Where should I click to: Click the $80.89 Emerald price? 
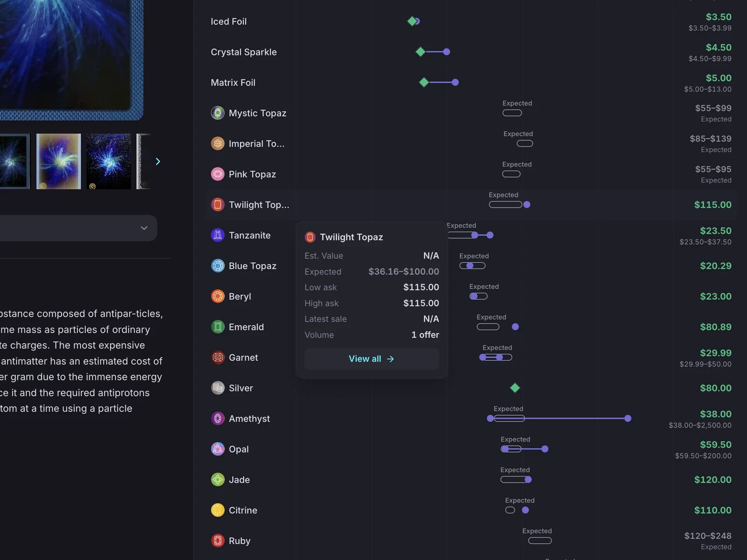(x=715, y=327)
